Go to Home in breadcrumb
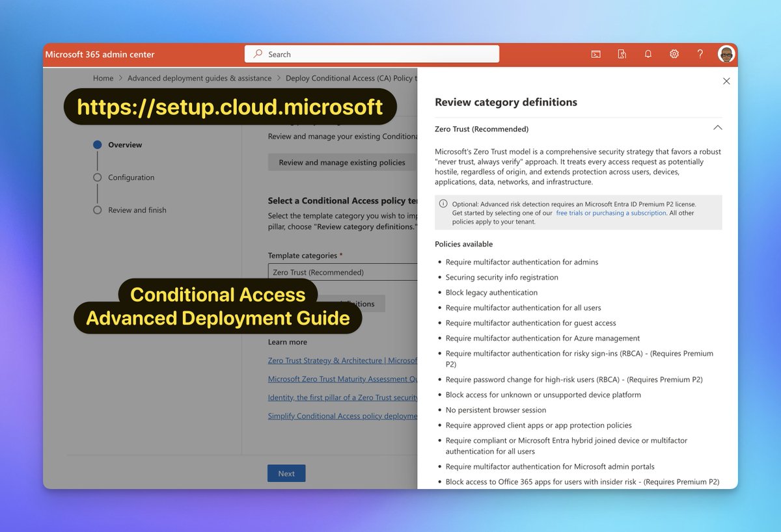Viewport: 781px width, 532px height. (103, 78)
